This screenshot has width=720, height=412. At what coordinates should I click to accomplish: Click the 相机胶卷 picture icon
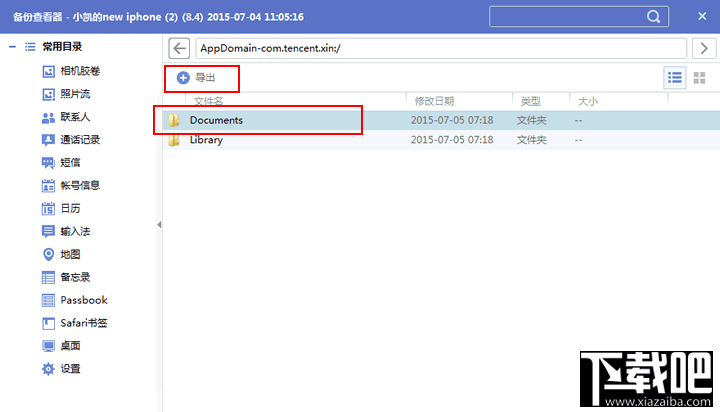tap(48, 71)
